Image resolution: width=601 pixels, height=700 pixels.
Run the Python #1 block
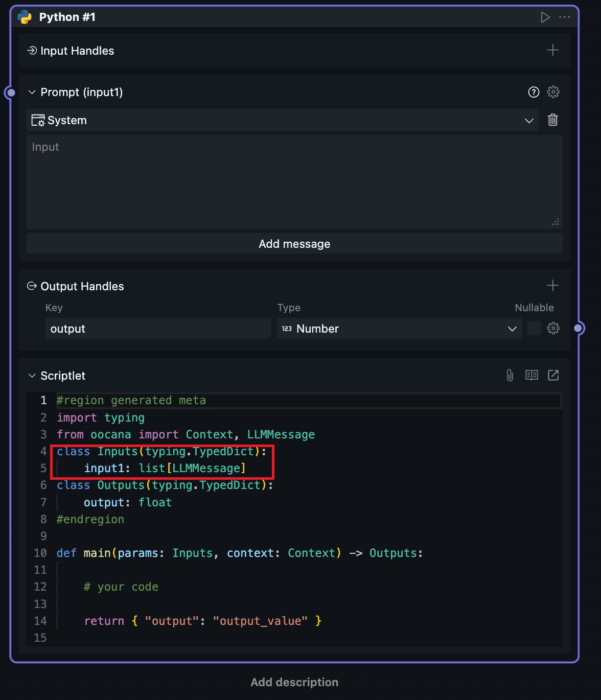[x=545, y=17]
